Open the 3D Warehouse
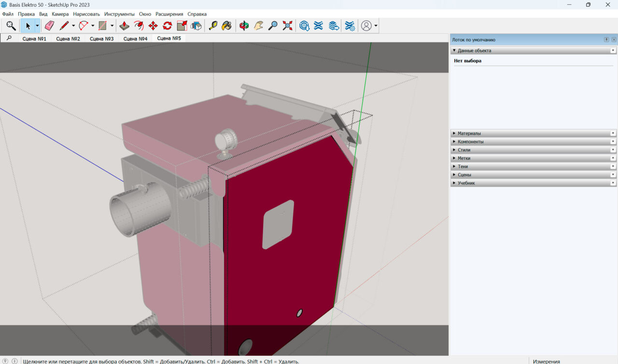This screenshot has height=364, width=618. pyautogui.click(x=304, y=26)
